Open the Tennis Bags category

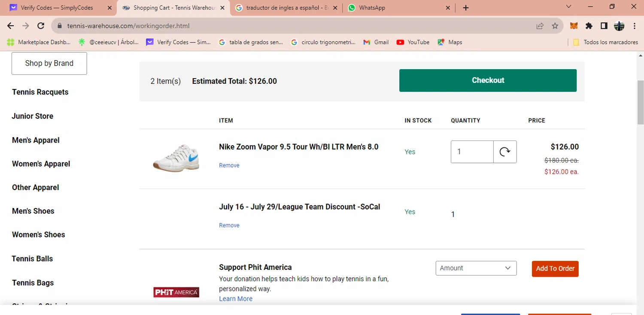point(33,283)
